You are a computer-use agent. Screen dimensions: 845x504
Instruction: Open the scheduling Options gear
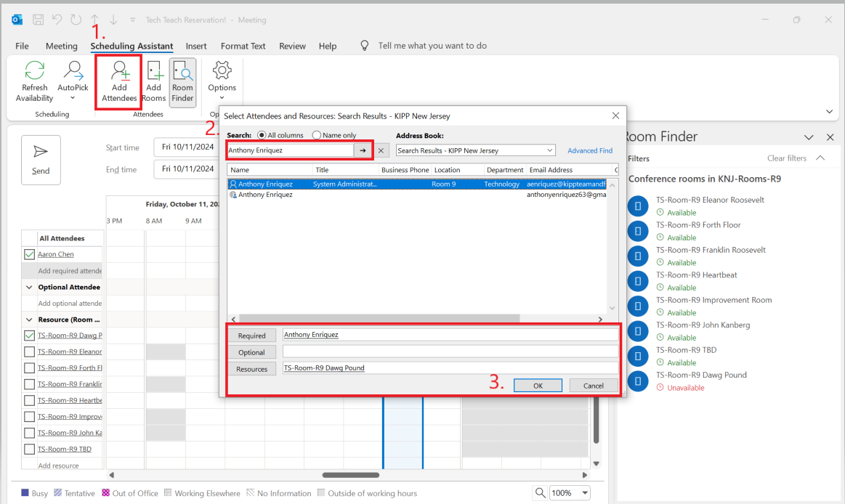pyautogui.click(x=222, y=71)
